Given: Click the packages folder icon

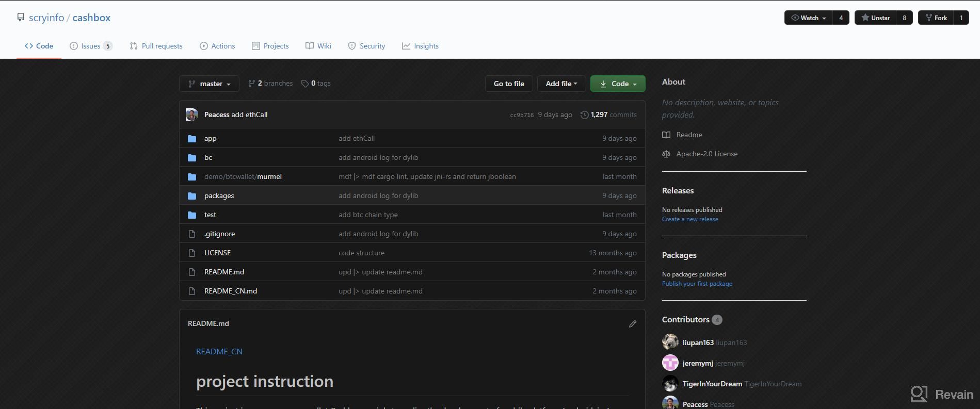Looking at the screenshot, I should tap(192, 195).
